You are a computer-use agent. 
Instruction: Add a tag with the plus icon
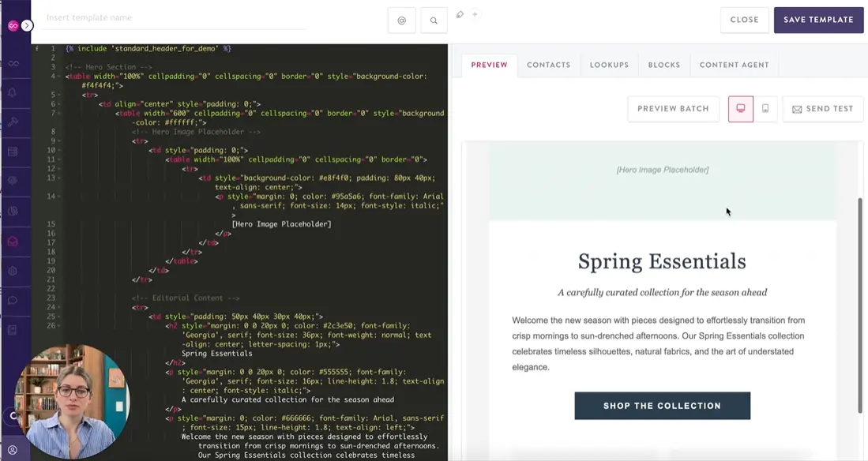475,14
